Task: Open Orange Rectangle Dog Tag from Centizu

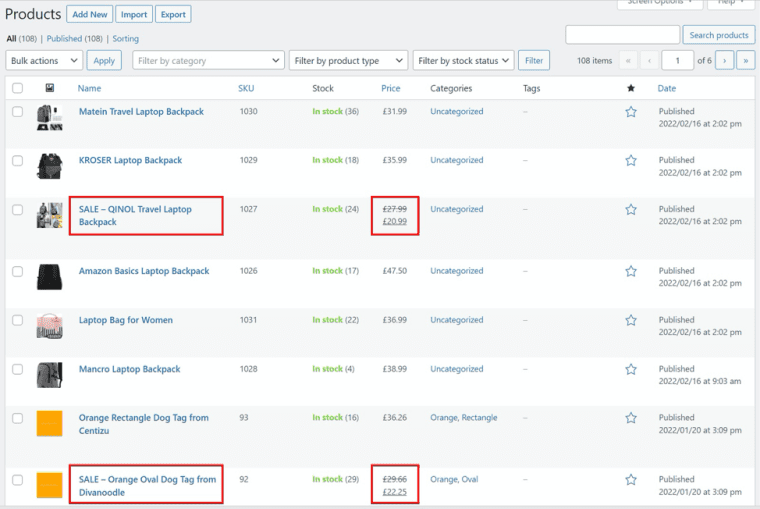Action: point(143,424)
